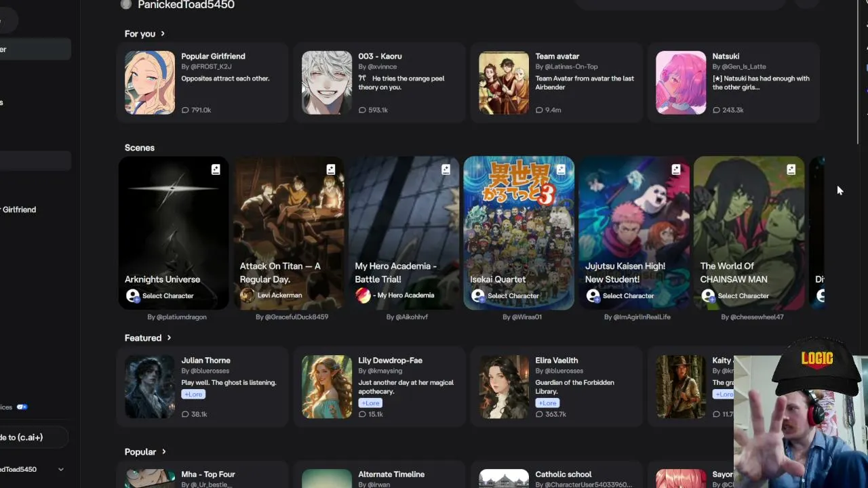Open creator link @GracefulDuck8459

[x=292, y=317]
